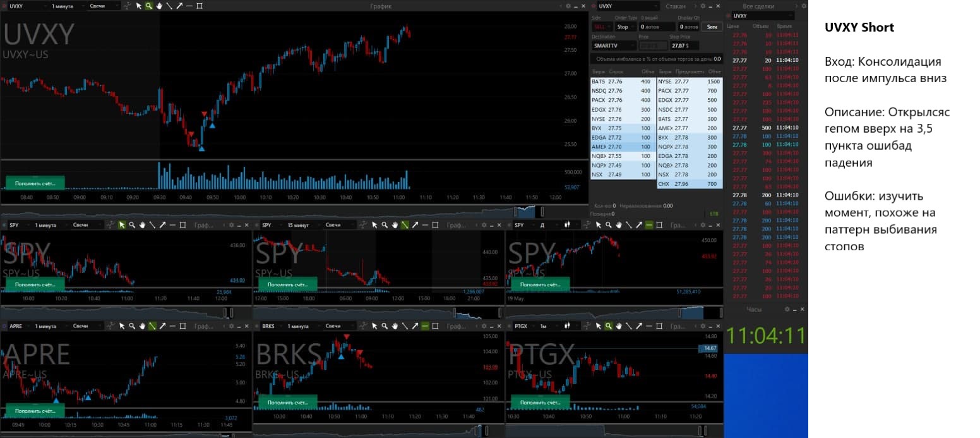Screen dimensions: 980x438
Task: Click the Цена column header in Все сделки
Action: (x=733, y=26)
